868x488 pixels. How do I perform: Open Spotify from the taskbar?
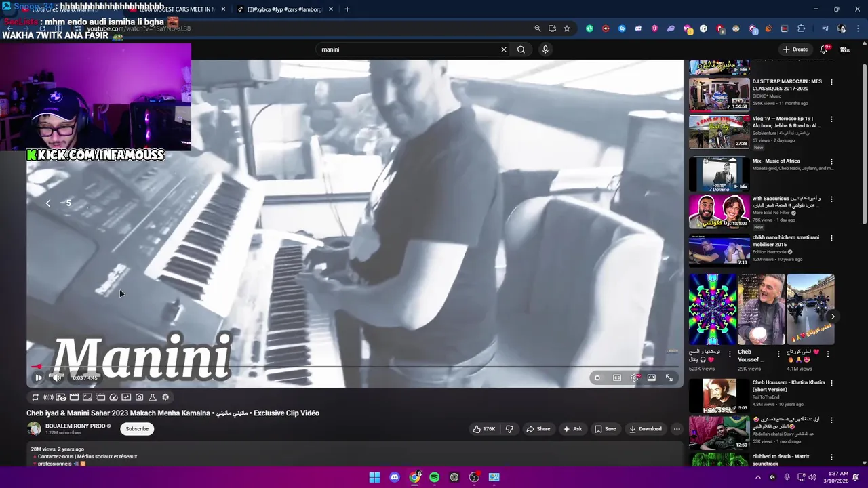[434, 477]
